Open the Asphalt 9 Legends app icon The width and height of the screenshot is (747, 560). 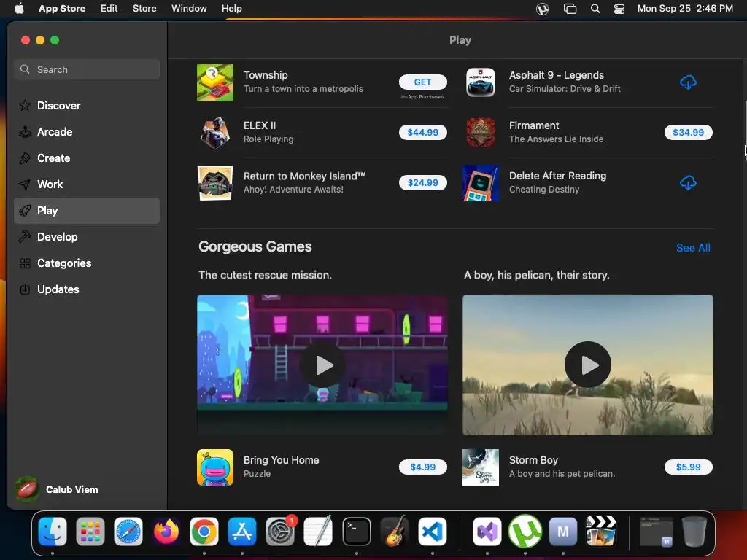481,82
